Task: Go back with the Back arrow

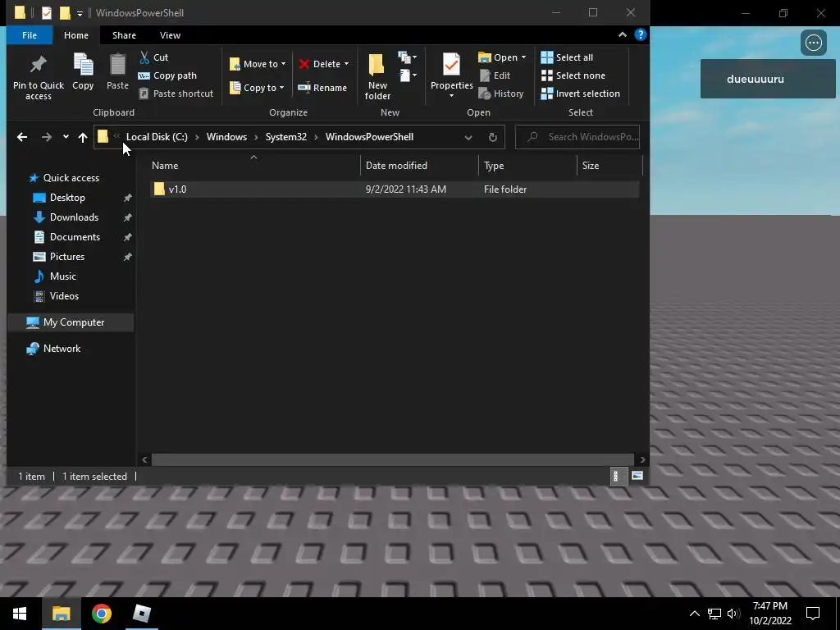Action: coord(22,137)
